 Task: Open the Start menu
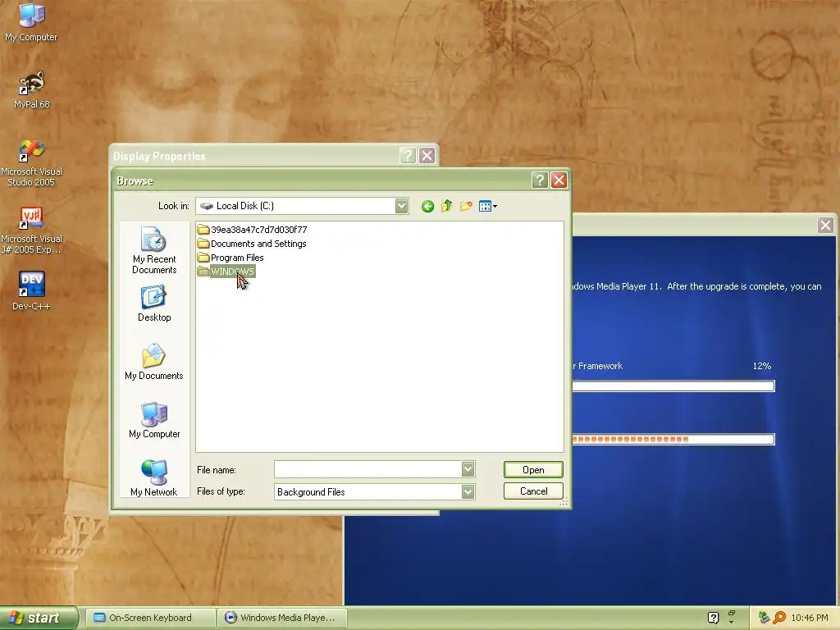click(39, 618)
